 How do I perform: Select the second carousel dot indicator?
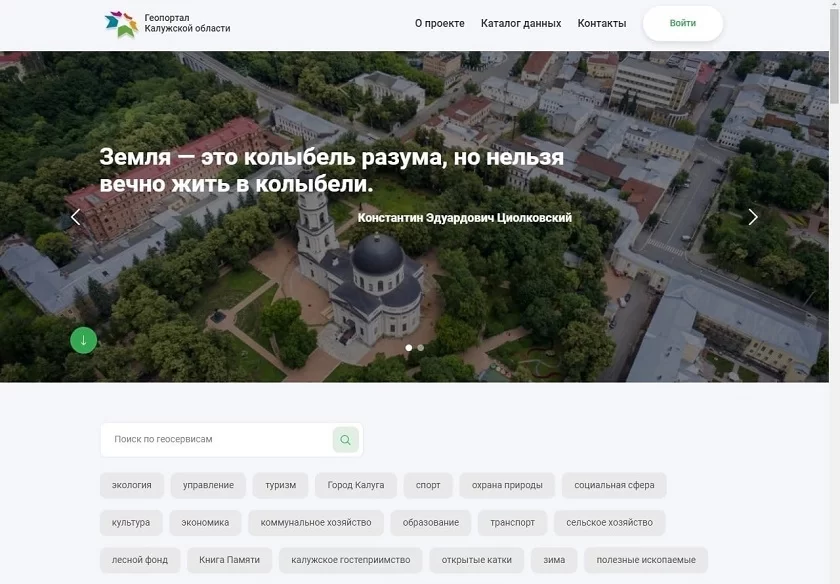(x=421, y=348)
